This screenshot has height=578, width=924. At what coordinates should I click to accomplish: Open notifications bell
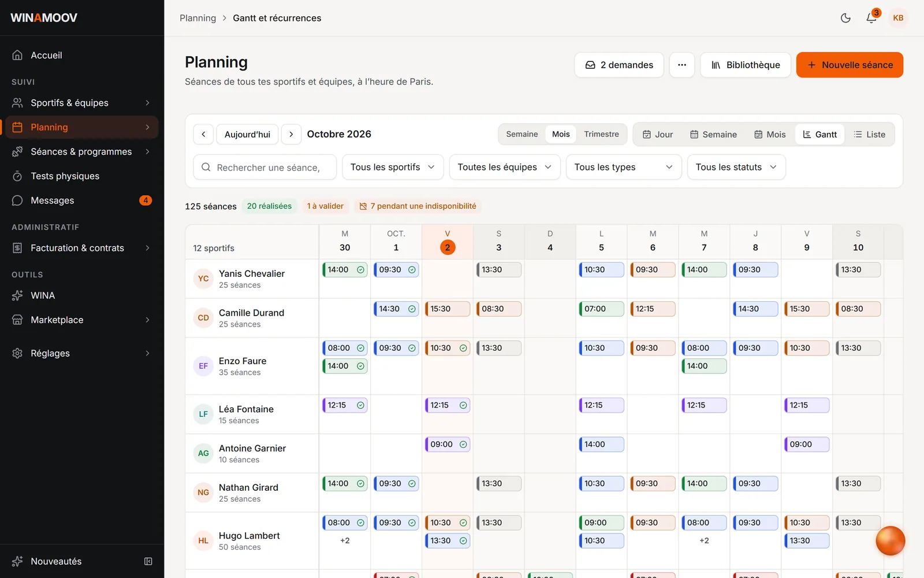871,18
